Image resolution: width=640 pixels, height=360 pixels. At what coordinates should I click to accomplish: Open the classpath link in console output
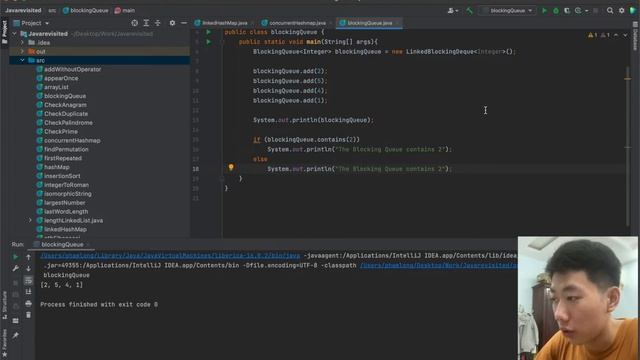click(438, 265)
